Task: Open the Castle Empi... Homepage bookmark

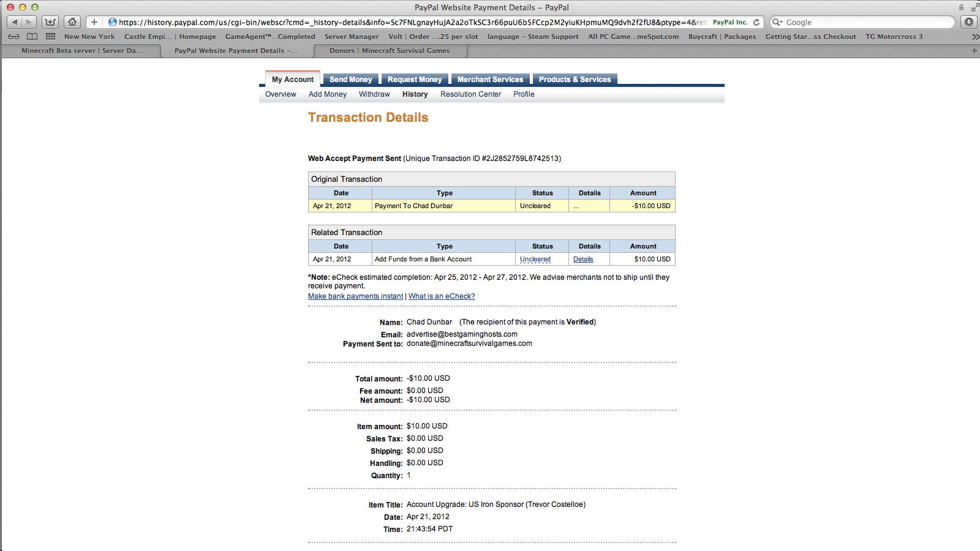Action: click(170, 37)
